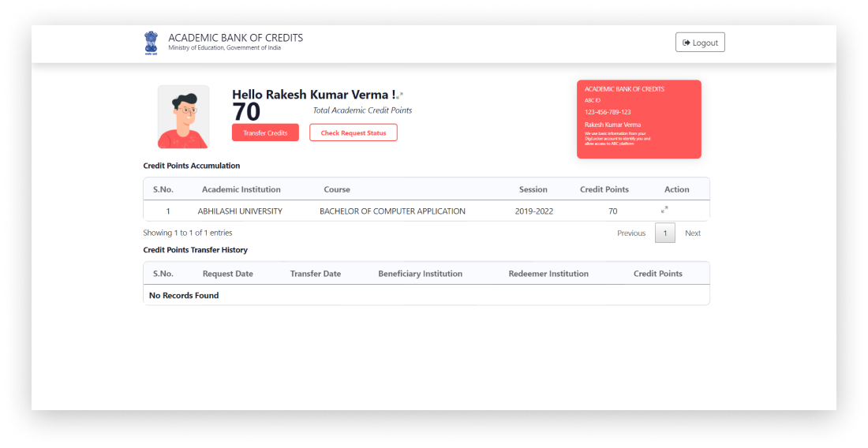Click the Redeemer Institution column header
This screenshot has width=868, height=448.
[x=548, y=274]
